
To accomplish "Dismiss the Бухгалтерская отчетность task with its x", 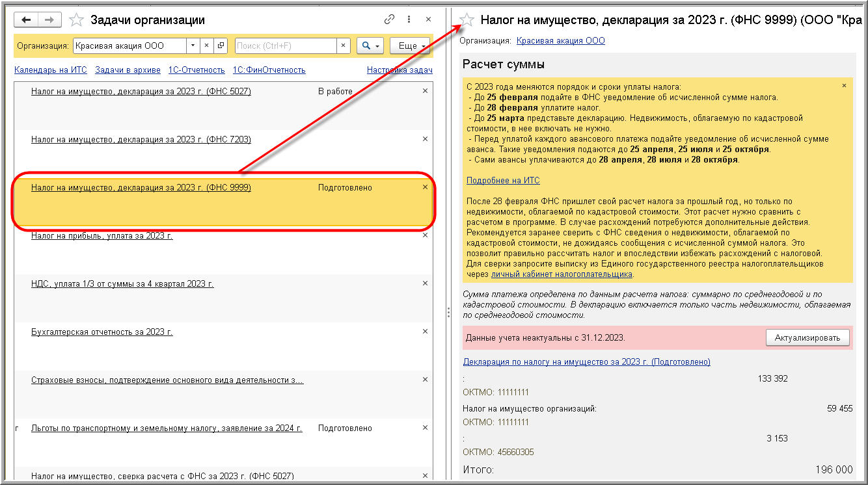I will [426, 332].
